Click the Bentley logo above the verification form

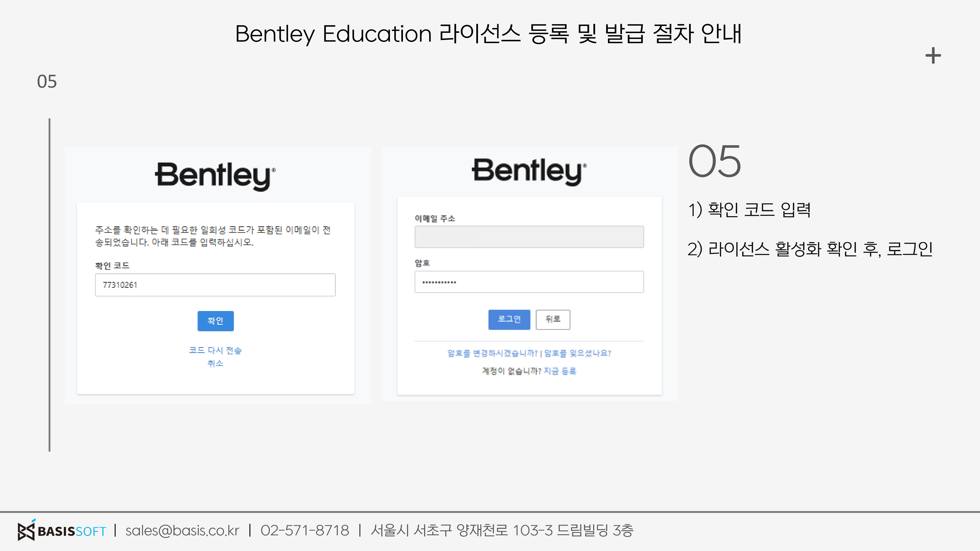point(215,176)
